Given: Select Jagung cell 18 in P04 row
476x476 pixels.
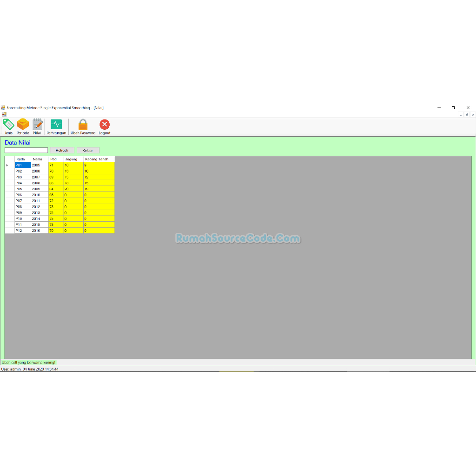Looking at the screenshot, I should 73,183.
